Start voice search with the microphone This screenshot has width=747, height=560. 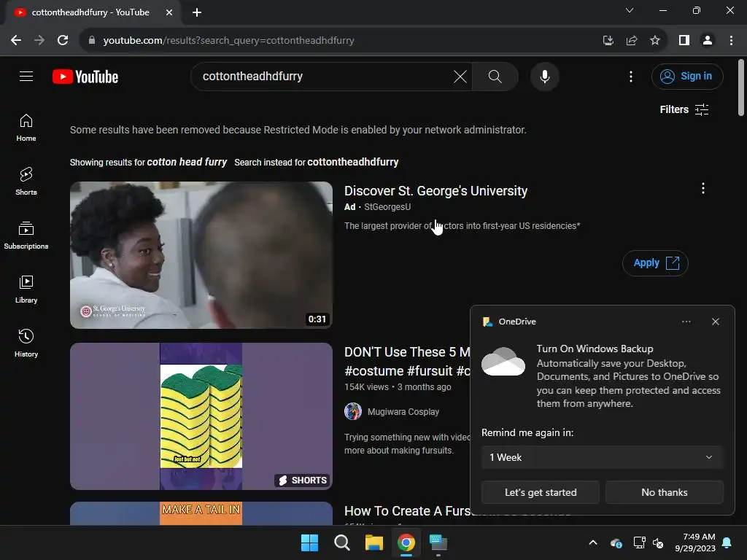click(x=544, y=76)
